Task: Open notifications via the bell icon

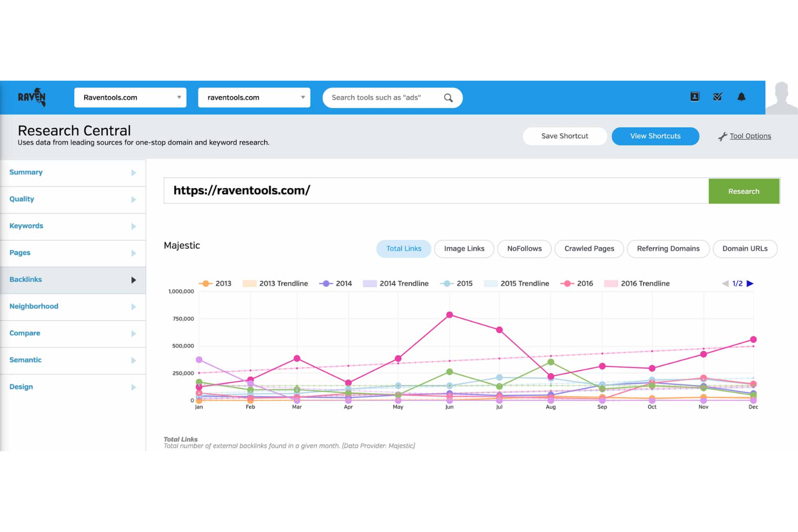Action: (x=741, y=96)
